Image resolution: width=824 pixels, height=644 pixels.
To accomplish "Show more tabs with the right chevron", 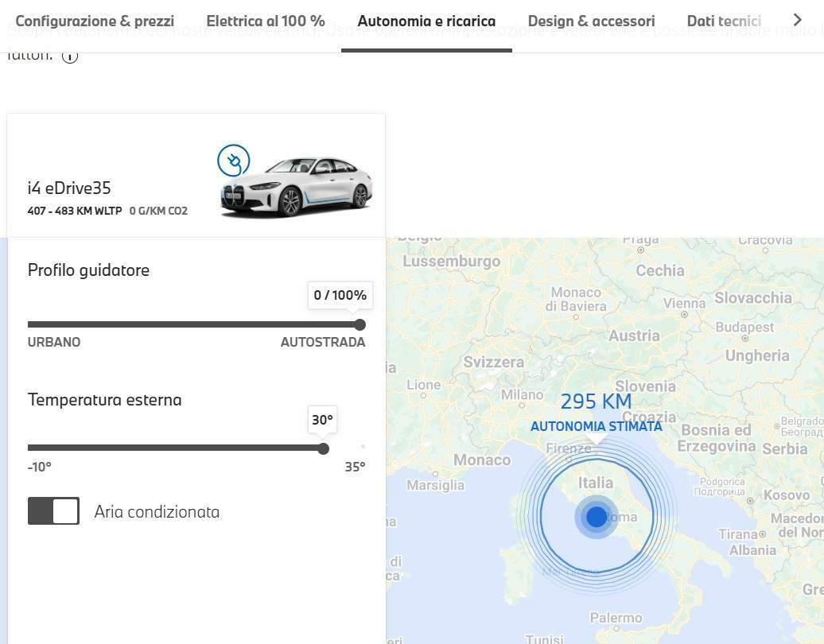I will pyautogui.click(x=797, y=20).
